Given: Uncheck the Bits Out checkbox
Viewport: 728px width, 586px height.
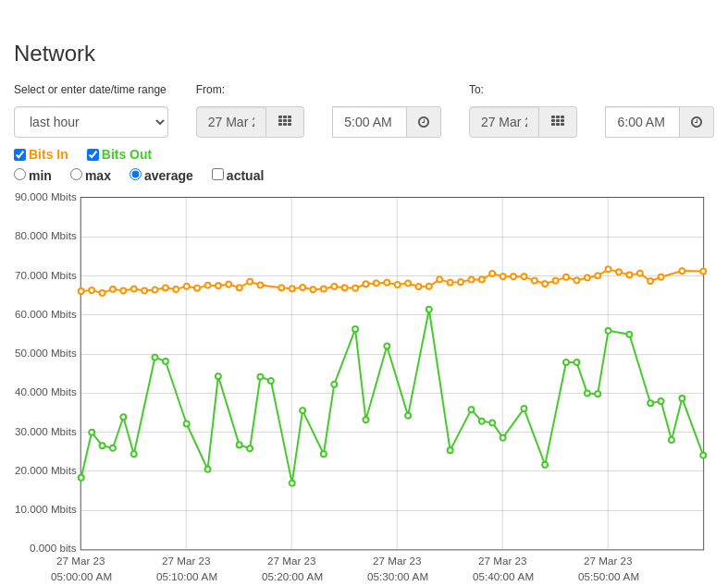Looking at the screenshot, I should 93,154.
